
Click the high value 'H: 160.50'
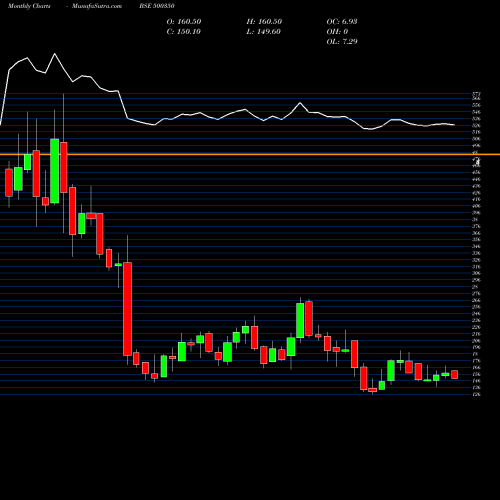tap(264, 21)
